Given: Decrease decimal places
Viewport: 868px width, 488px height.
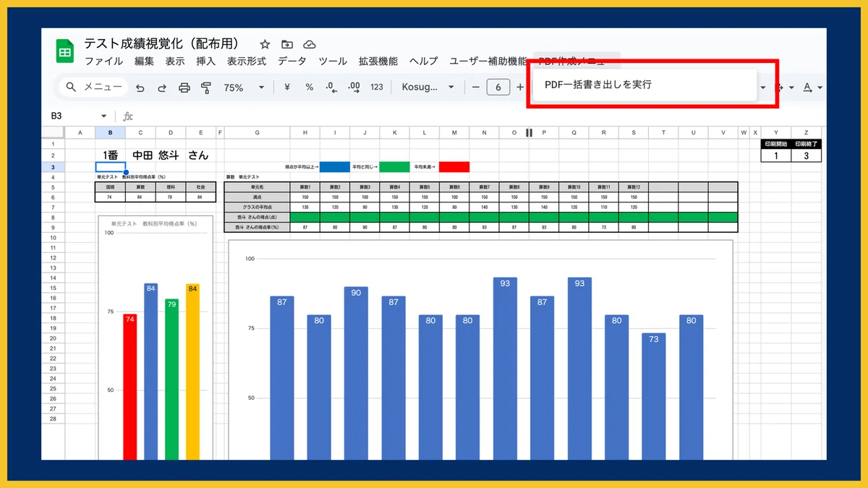Looking at the screenshot, I should [x=331, y=87].
